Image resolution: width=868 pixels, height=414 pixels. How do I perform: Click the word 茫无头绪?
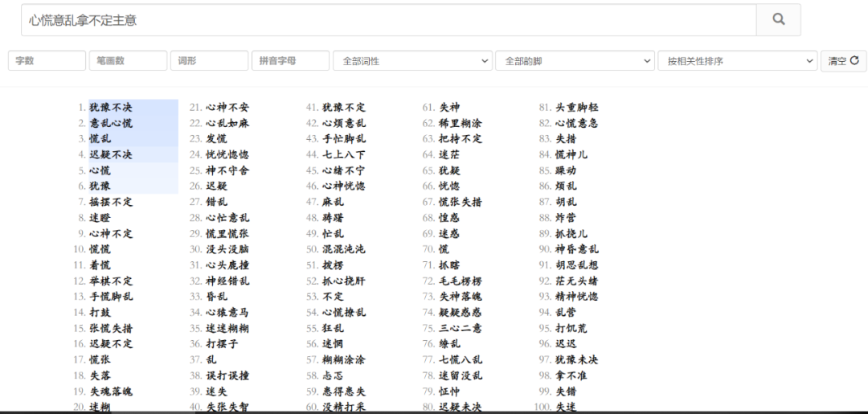pos(577,281)
